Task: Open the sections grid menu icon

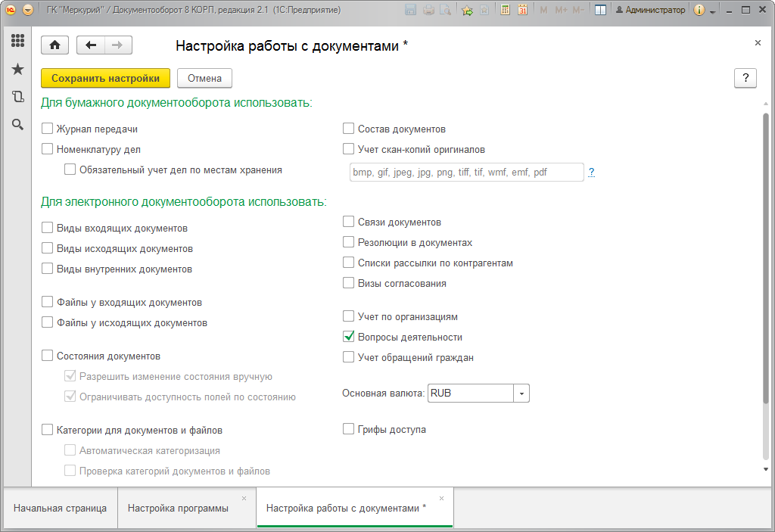Action: click(18, 41)
